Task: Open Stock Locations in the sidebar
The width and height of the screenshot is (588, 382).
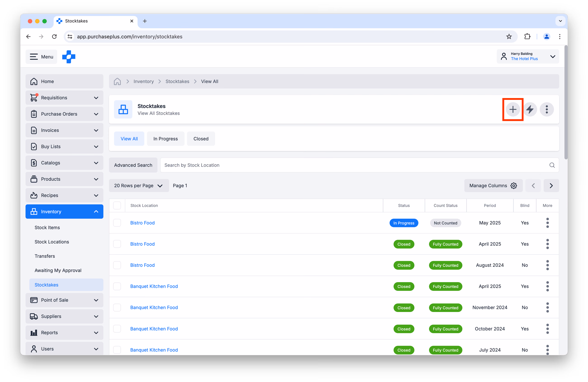Action: (x=52, y=242)
